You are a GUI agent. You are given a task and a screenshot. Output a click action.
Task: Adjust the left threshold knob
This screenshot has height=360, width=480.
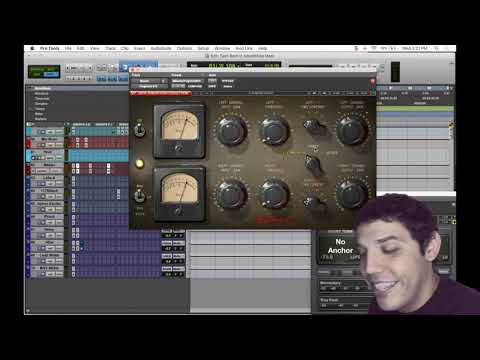click(x=274, y=131)
